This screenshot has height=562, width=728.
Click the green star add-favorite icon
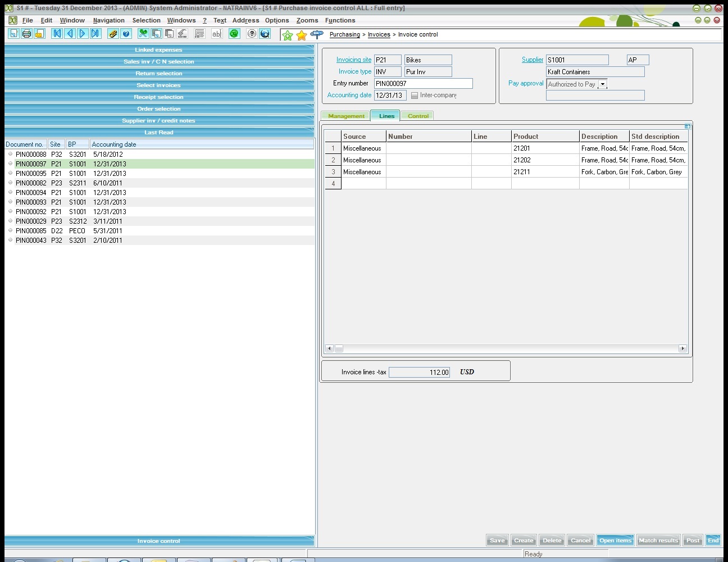coord(288,35)
